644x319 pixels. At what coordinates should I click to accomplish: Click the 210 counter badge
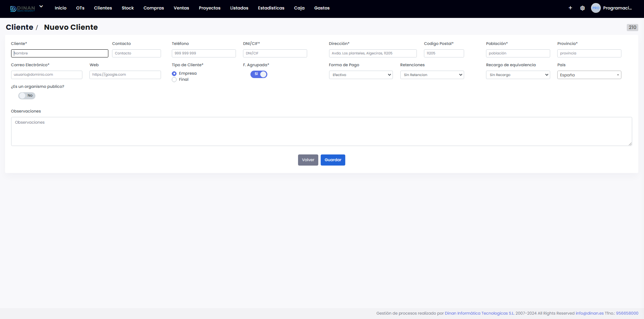(x=632, y=27)
